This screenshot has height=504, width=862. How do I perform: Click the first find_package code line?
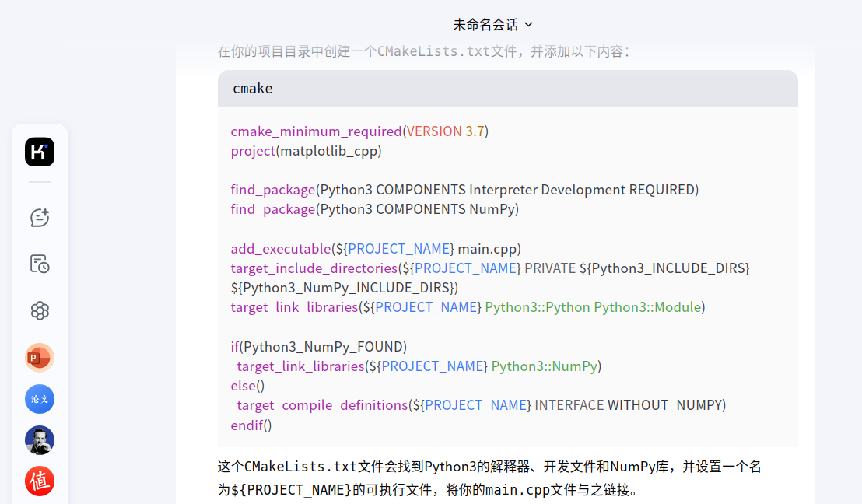click(464, 189)
